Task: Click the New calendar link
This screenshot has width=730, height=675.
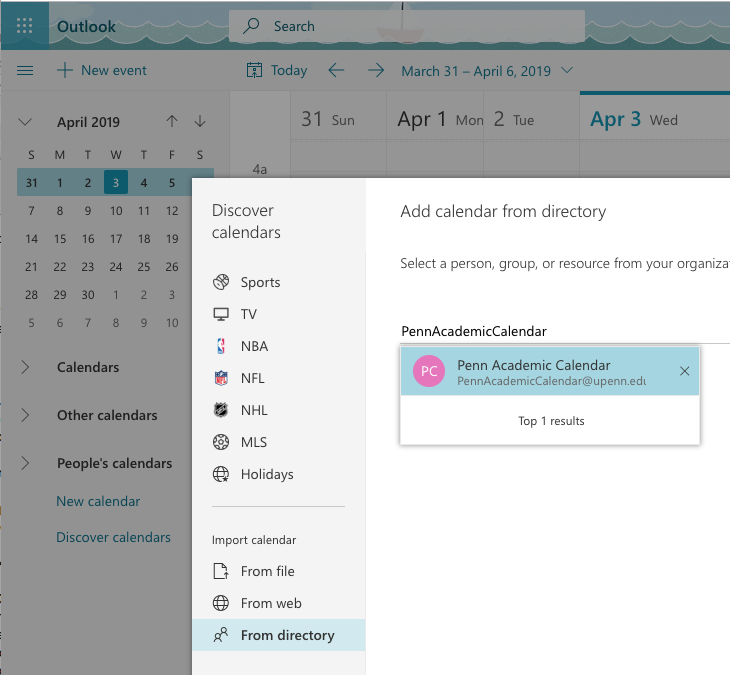Action: (x=98, y=501)
